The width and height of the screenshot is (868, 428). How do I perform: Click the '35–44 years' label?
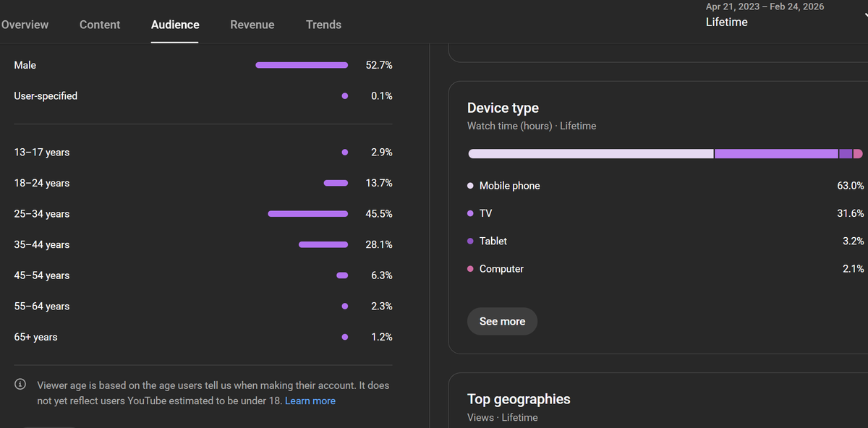click(x=42, y=244)
